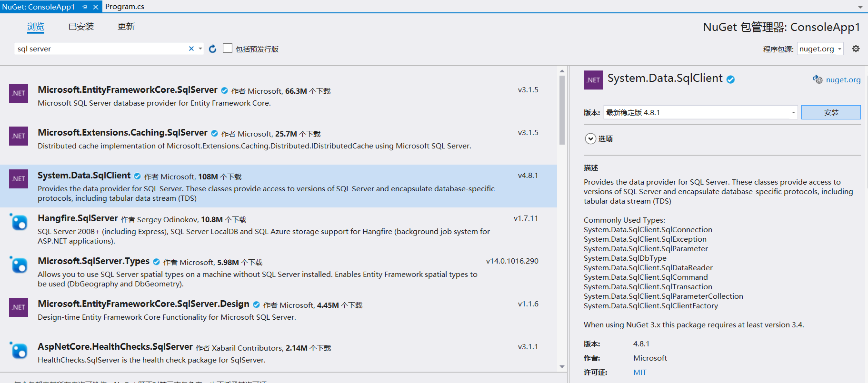The image size is (868, 383).
Task: Click the package list scroll down arrow
Action: [562, 366]
